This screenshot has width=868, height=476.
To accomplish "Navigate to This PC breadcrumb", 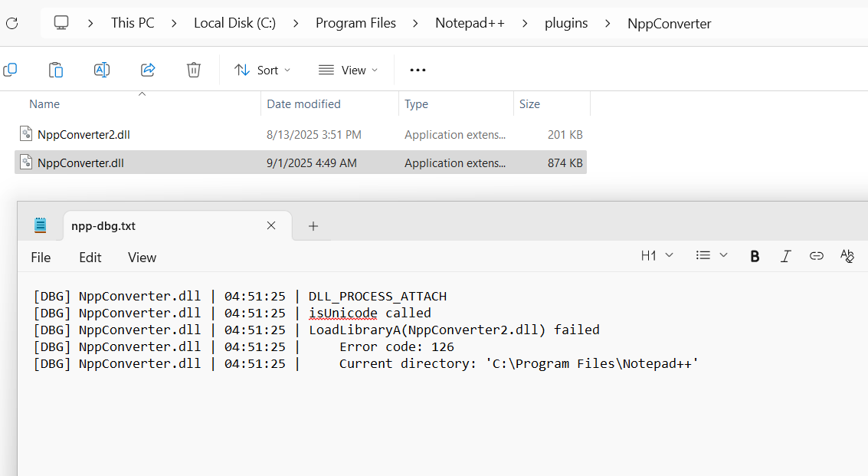I will pyautogui.click(x=133, y=23).
